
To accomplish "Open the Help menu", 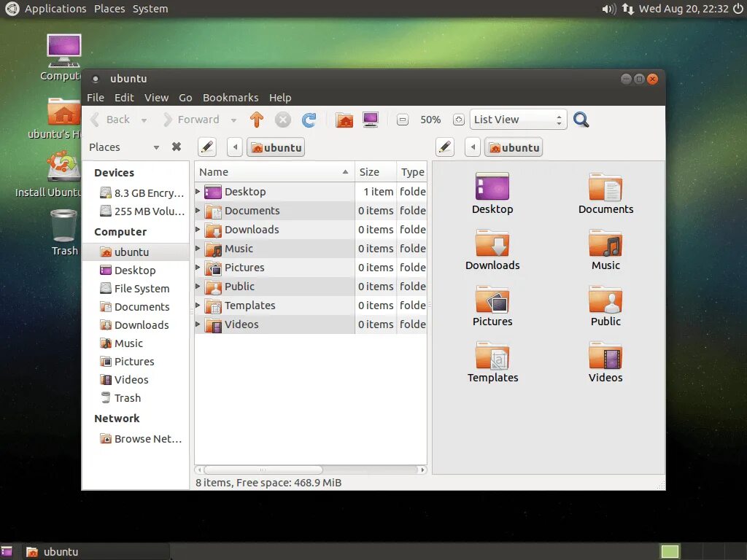I will click(280, 98).
